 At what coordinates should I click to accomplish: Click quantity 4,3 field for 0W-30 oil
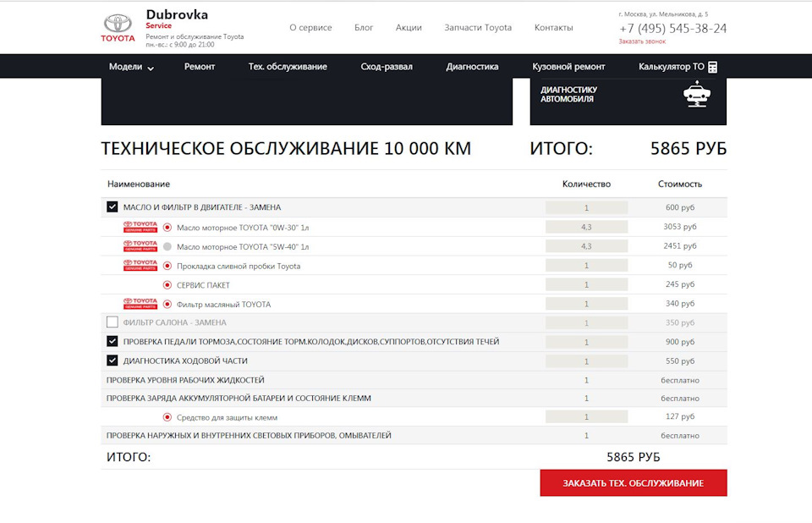pos(586,227)
